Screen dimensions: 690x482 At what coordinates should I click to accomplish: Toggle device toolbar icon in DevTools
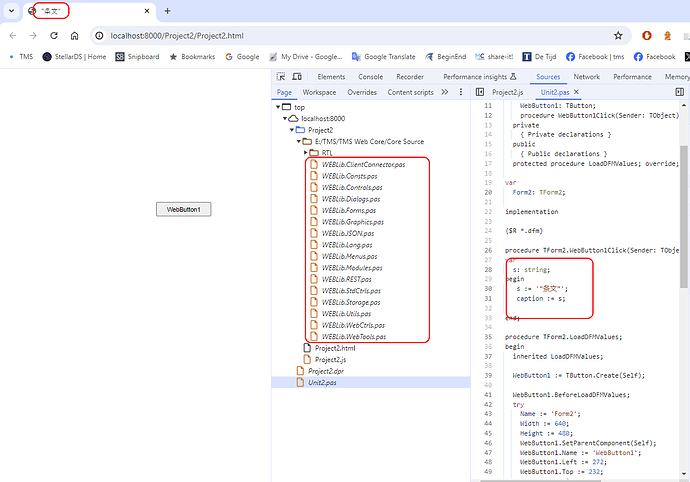297,77
